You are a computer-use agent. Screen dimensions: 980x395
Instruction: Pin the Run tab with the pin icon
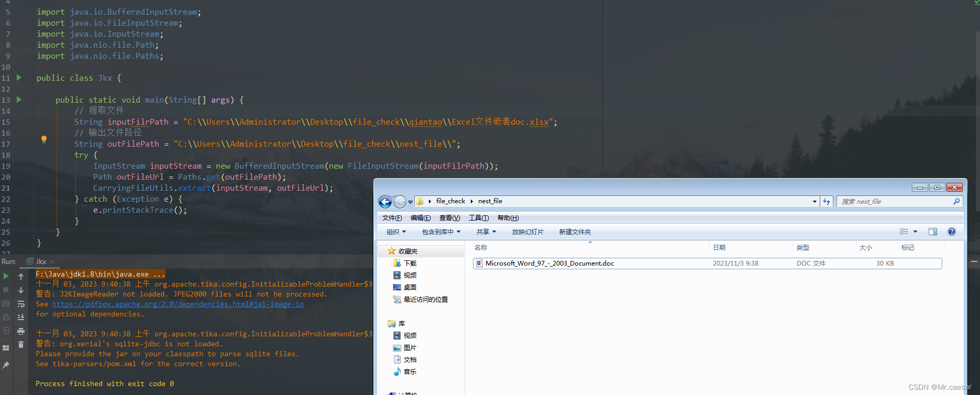pos(6,365)
